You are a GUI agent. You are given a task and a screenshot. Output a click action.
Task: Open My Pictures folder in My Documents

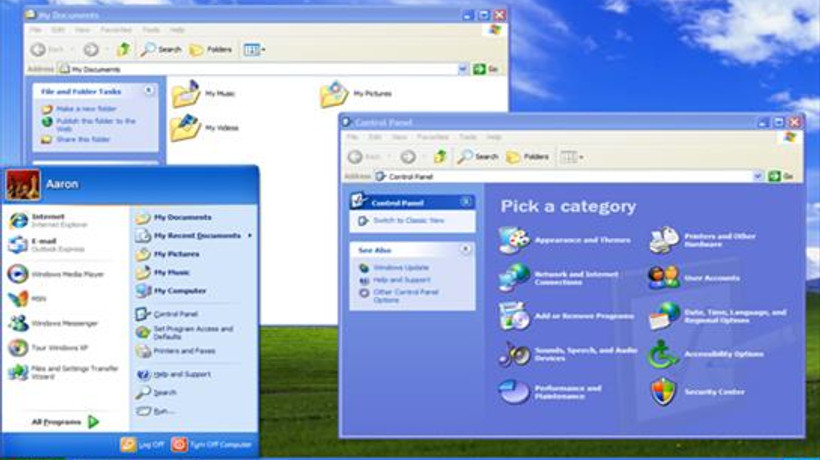(356, 94)
